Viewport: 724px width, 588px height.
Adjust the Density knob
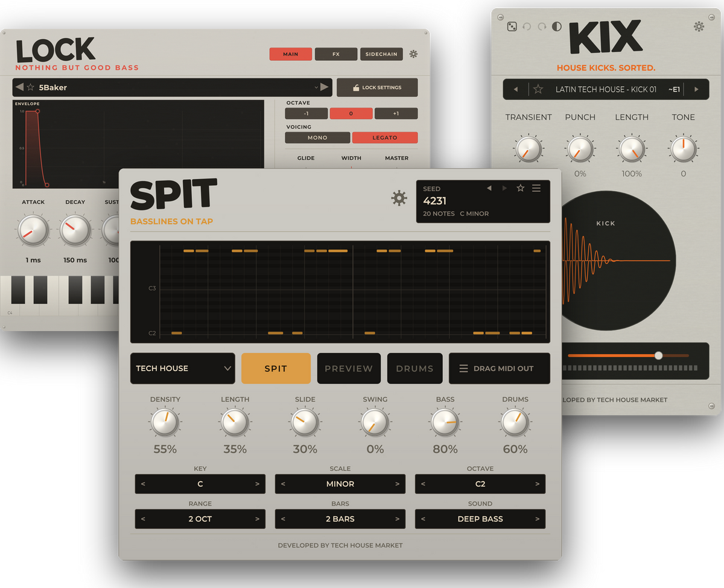[x=165, y=423]
